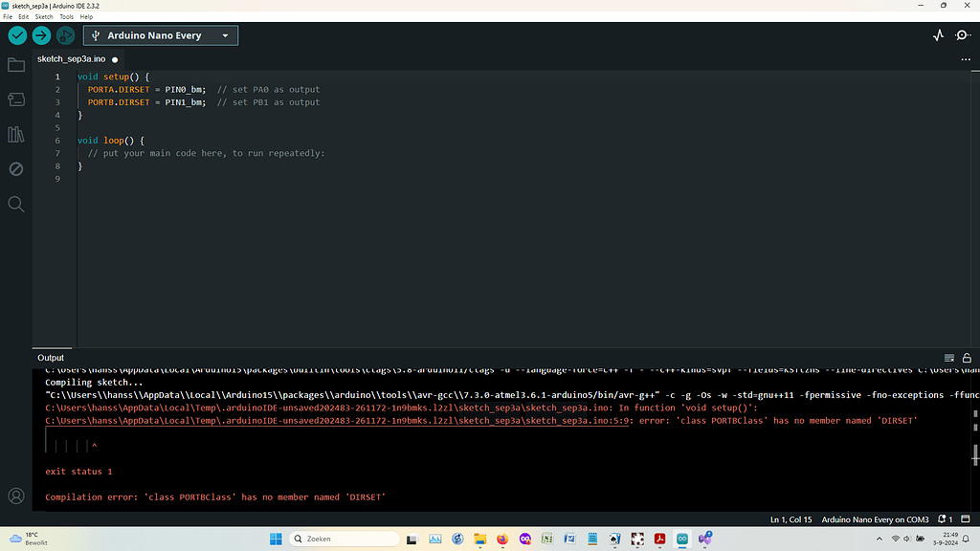This screenshot has width=980, height=551.
Task: Select the sketch_sep3a.ino tab
Action: click(72, 57)
